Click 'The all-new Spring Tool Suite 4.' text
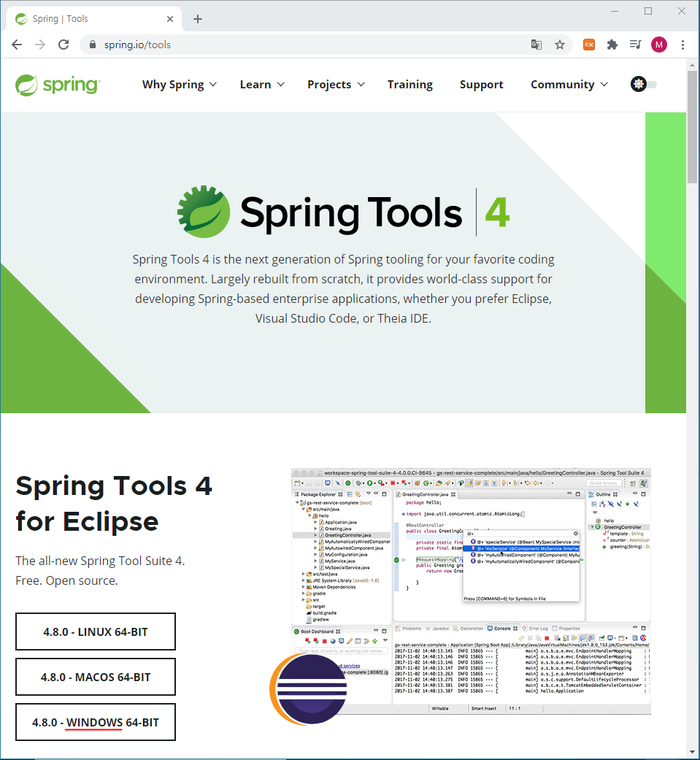The height and width of the screenshot is (760, 700). coord(100,561)
